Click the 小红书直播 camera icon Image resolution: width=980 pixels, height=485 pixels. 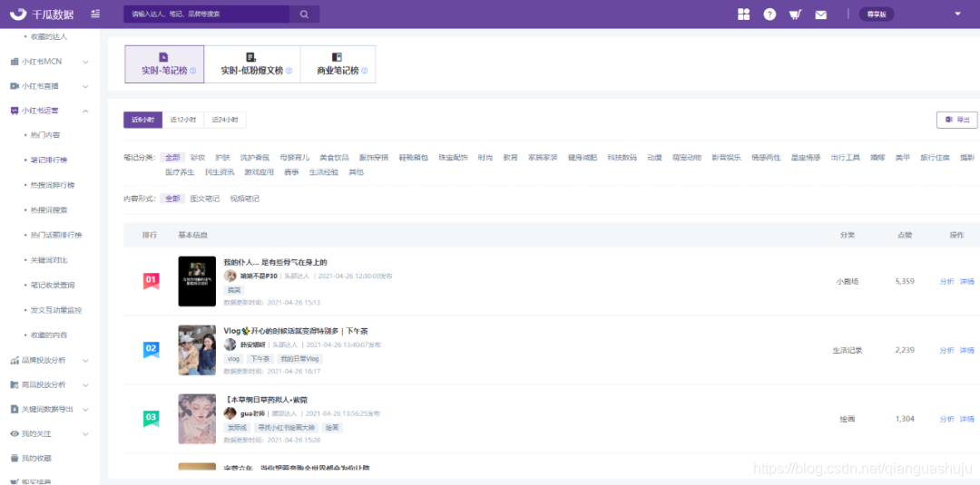15,85
